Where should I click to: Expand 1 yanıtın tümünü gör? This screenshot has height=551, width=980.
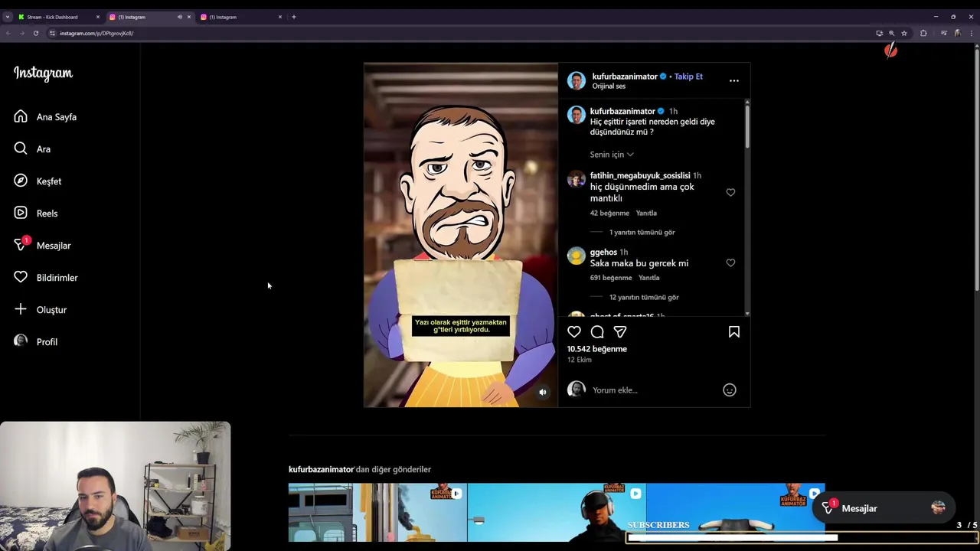642,232
